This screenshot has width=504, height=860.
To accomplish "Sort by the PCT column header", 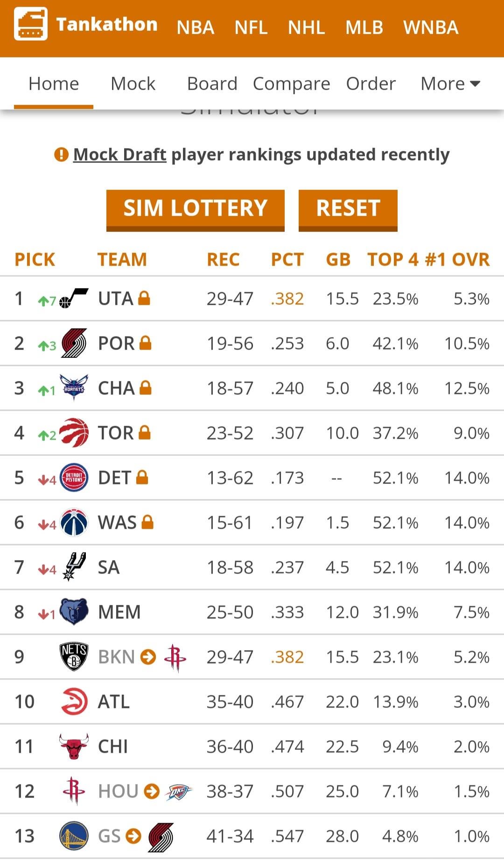I will 287,259.
